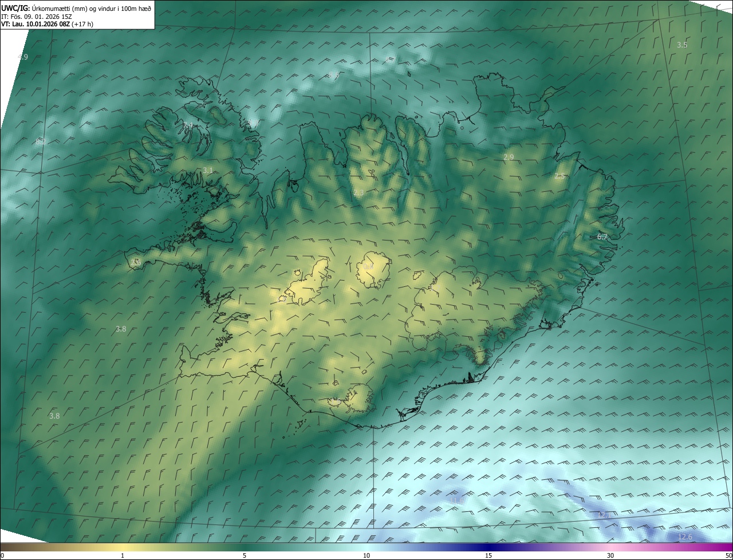
Task: Select the 2.3 value label on the map
Action: pos(359,193)
